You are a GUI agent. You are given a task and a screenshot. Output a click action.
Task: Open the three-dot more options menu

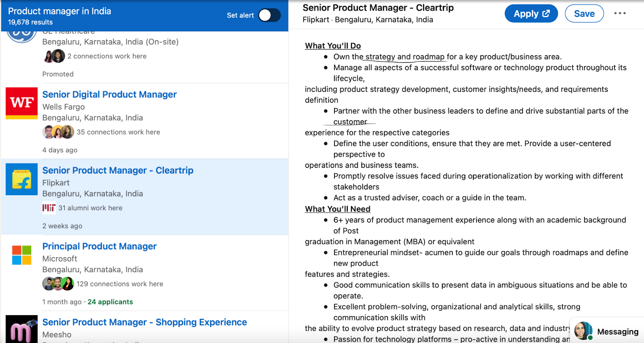(x=620, y=13)
